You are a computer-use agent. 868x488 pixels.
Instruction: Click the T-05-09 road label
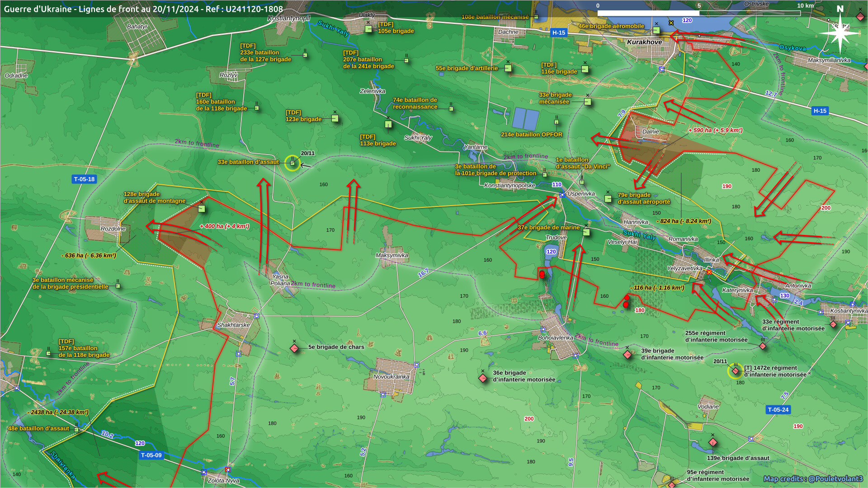151,455
